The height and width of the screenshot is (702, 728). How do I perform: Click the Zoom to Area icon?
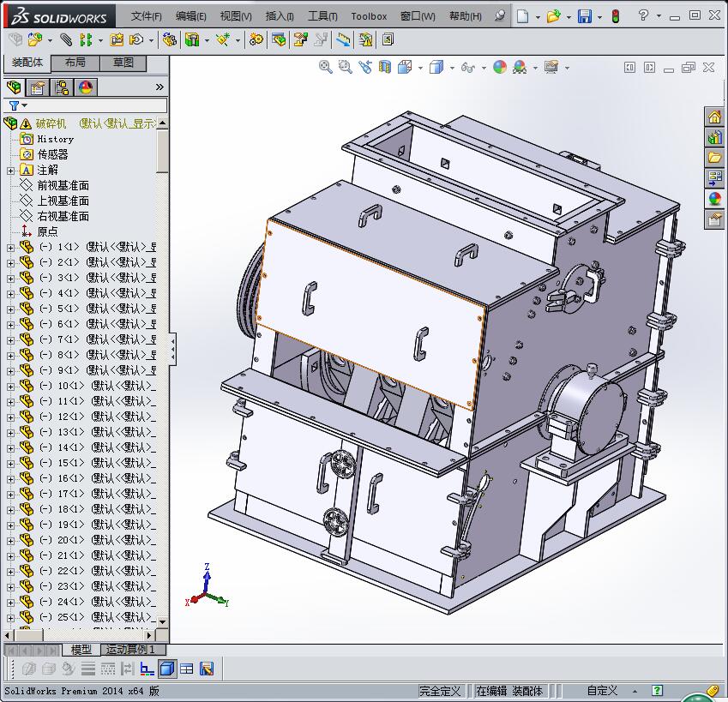345,67
